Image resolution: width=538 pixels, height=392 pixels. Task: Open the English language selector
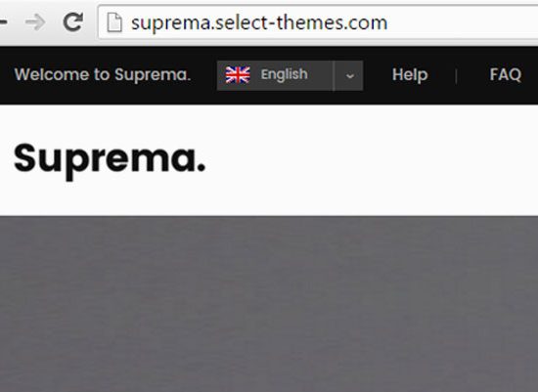(x=290, y=76)
